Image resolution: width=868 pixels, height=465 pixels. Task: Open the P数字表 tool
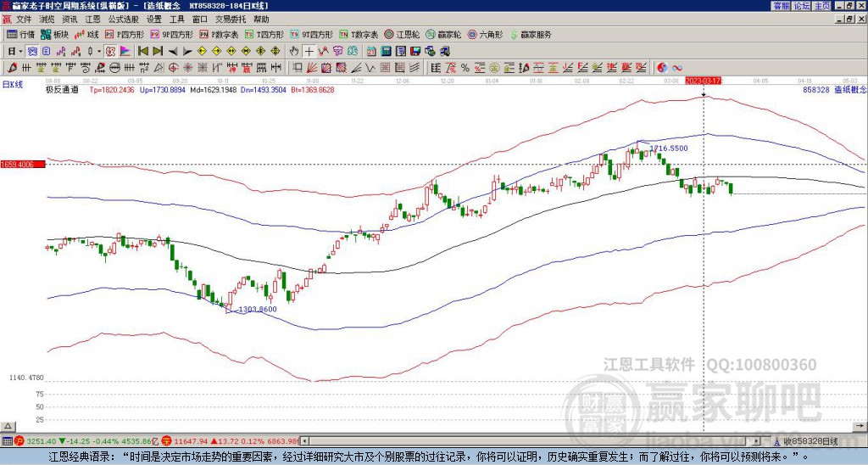pos(219,34)
